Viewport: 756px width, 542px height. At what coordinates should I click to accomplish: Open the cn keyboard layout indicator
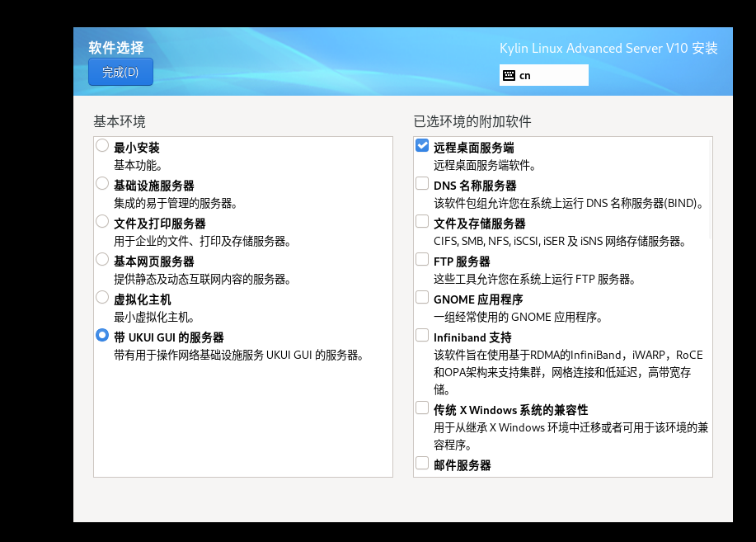coord(544,75)
